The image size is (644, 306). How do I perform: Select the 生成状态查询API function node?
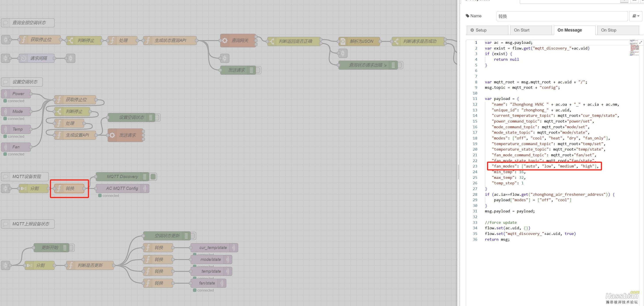[x=170, y=40]
